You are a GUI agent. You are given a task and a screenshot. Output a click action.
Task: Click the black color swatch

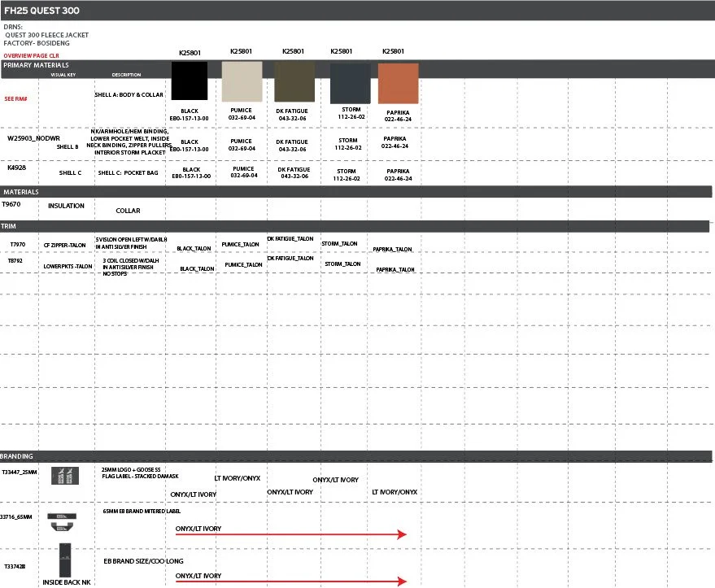pyautogui.click(x=190, y=81)
